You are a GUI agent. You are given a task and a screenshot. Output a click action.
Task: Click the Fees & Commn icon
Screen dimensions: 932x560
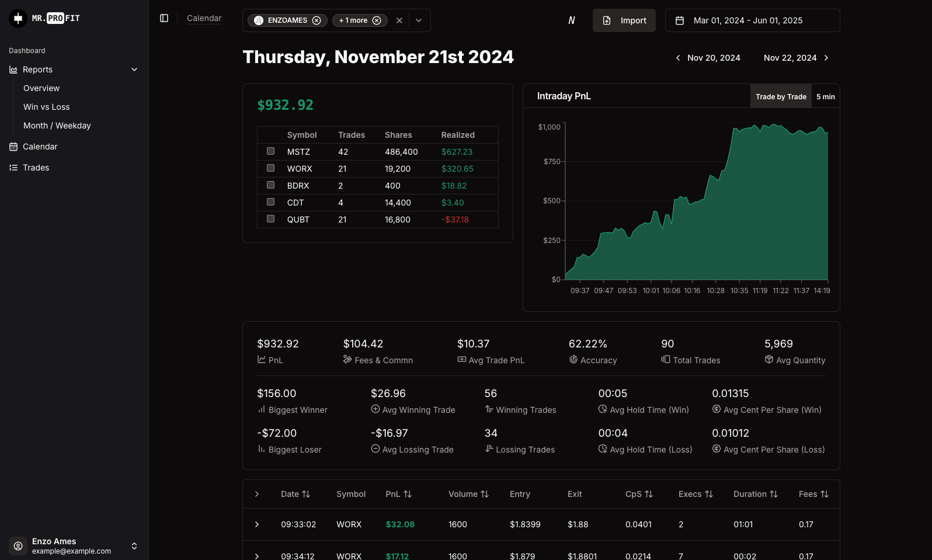coord(347,360)
